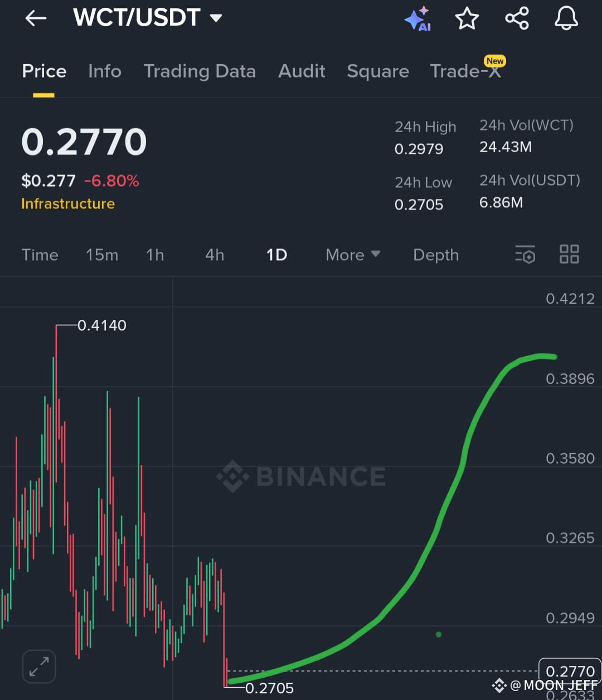Tap the 0.2705 low price marker
The height and width of the screenshot is (700, 602).
269,688
